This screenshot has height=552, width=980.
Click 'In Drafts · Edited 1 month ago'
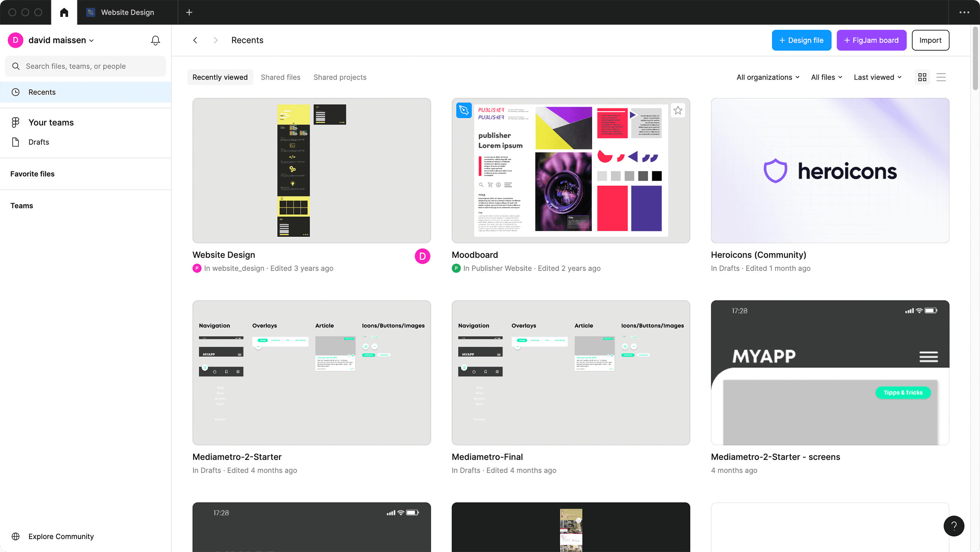click(760, 268)
